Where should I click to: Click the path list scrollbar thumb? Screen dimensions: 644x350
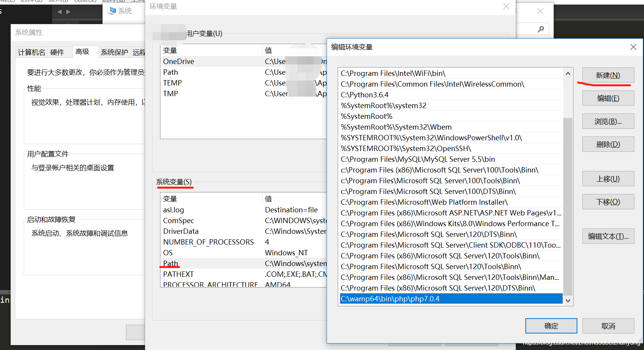pyautogui.click(x=568, y=207)
